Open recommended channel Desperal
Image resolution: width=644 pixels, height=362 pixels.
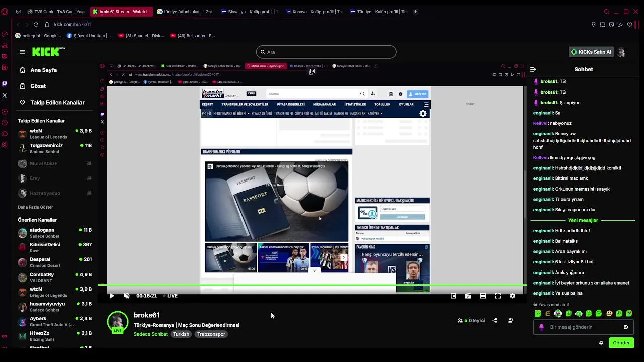(54, 262)
